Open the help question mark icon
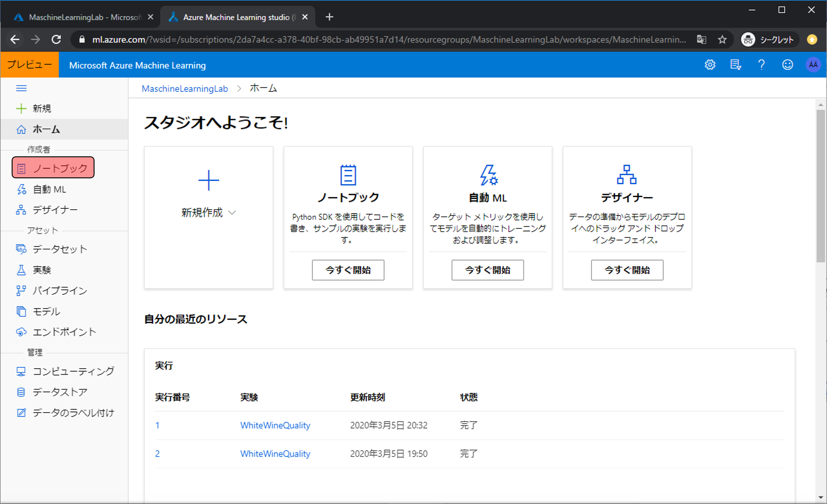827x504 pixels. (761, 65)
